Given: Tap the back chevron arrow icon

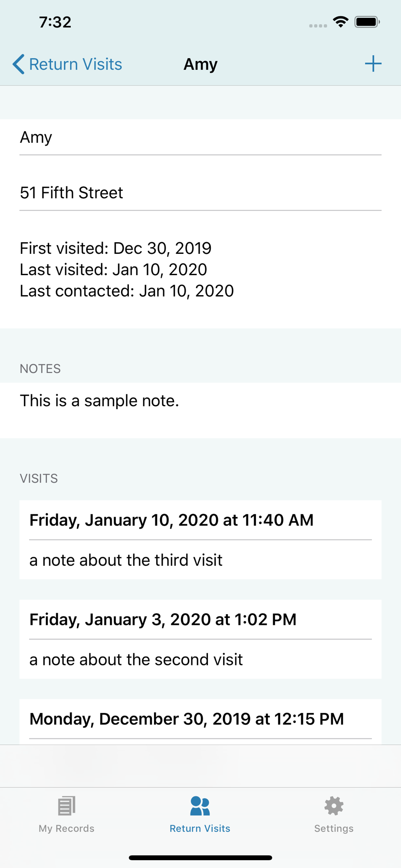Looking at the screenshot, I should point(18,64).
